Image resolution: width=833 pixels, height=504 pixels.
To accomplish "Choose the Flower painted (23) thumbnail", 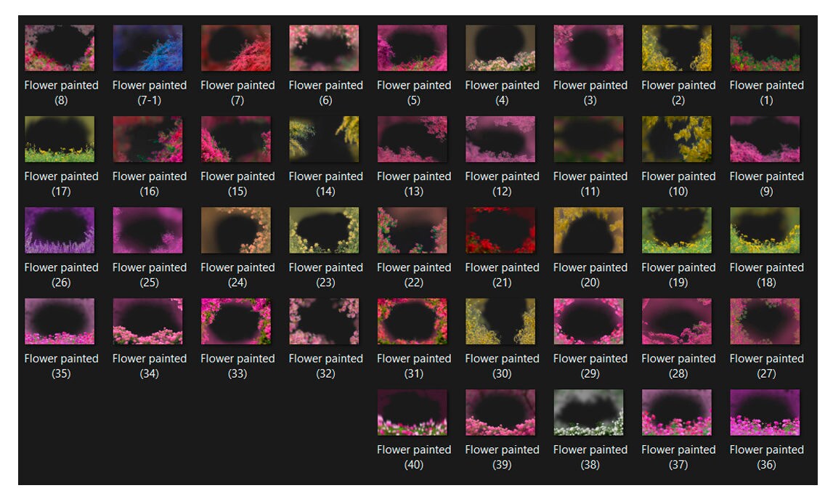I will point(324,230).
